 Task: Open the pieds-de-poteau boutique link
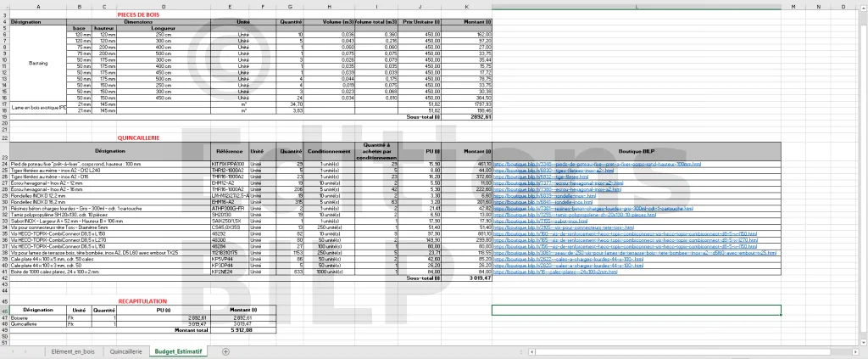(x=592, y=163)
